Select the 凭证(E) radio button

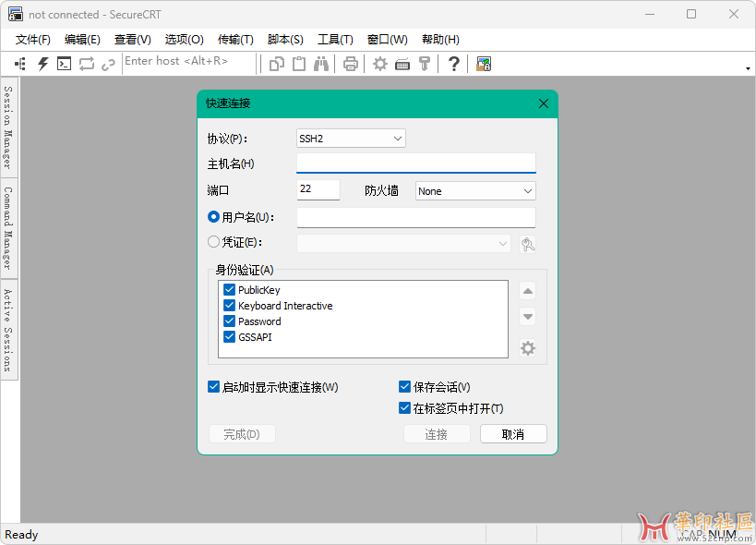[213, 242]
